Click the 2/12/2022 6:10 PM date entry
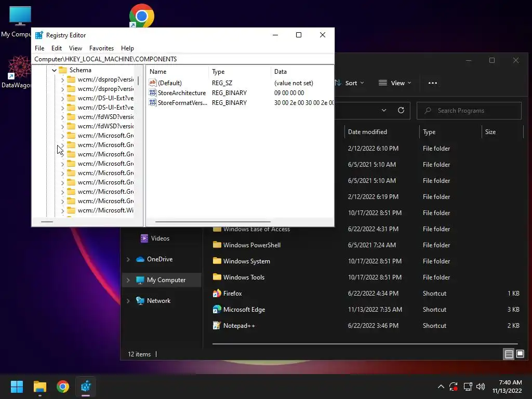The image size is (532, 399). click(x=373, y=149)
